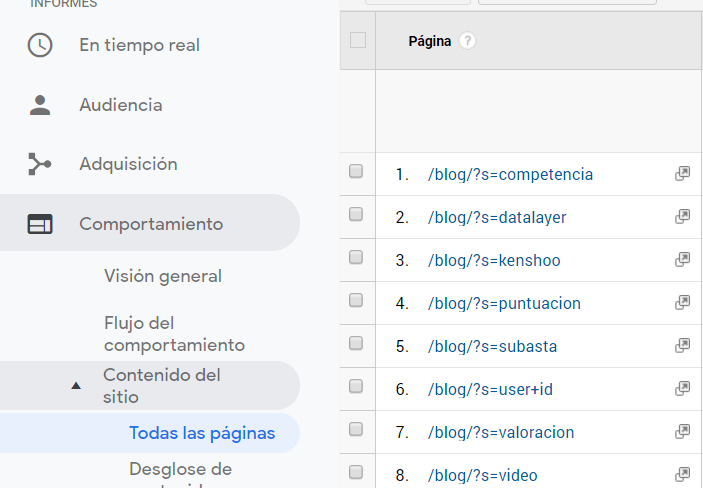The image size is (703, 488).
Task: Select the Contenido del sitio submenu
Action: click(x=150, y=386)
